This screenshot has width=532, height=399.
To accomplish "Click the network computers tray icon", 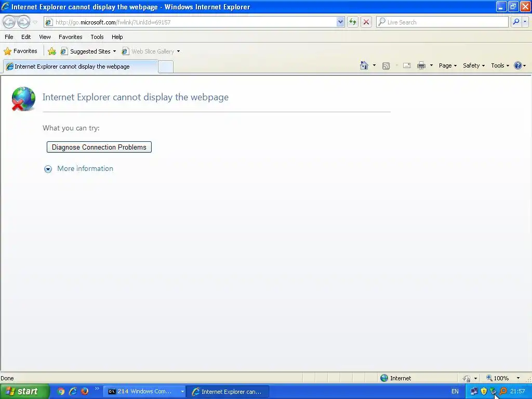I will click(474, 391).
